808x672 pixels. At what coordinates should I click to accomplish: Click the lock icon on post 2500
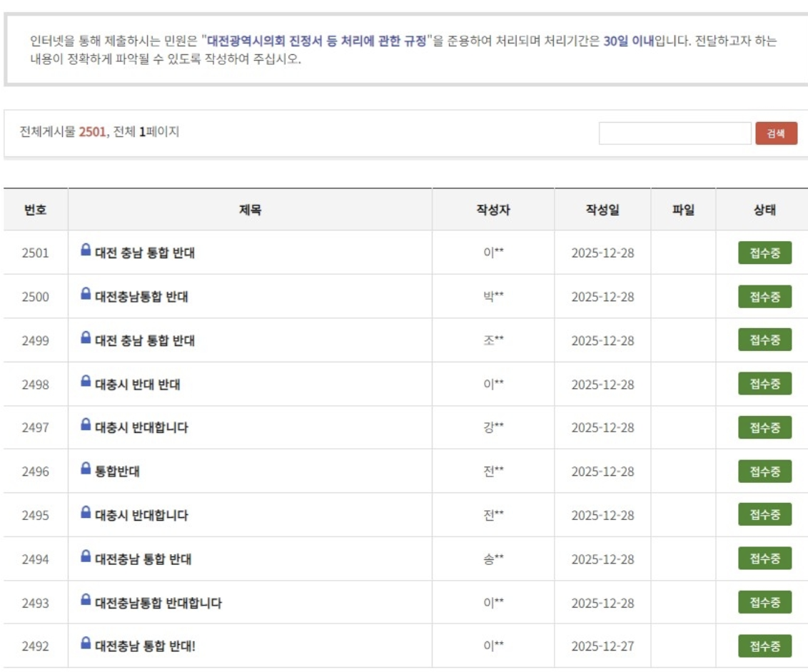[x=86, y=293]
